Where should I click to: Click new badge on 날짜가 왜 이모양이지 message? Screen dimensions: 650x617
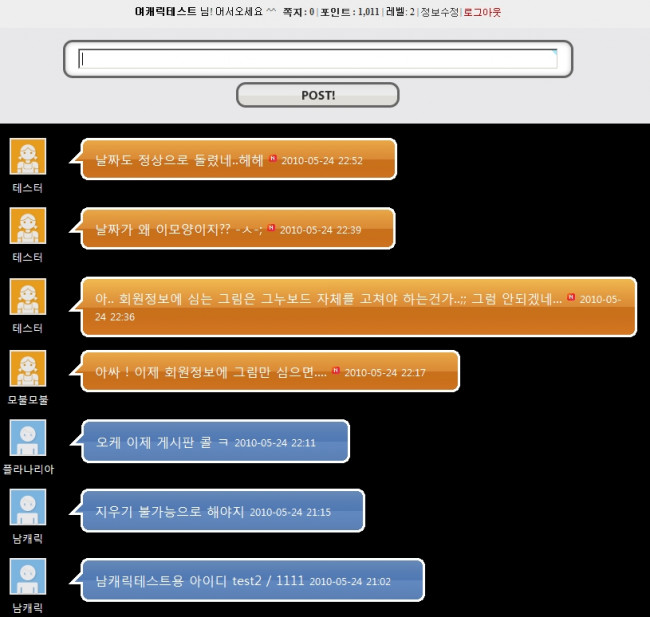coord(271,227)
